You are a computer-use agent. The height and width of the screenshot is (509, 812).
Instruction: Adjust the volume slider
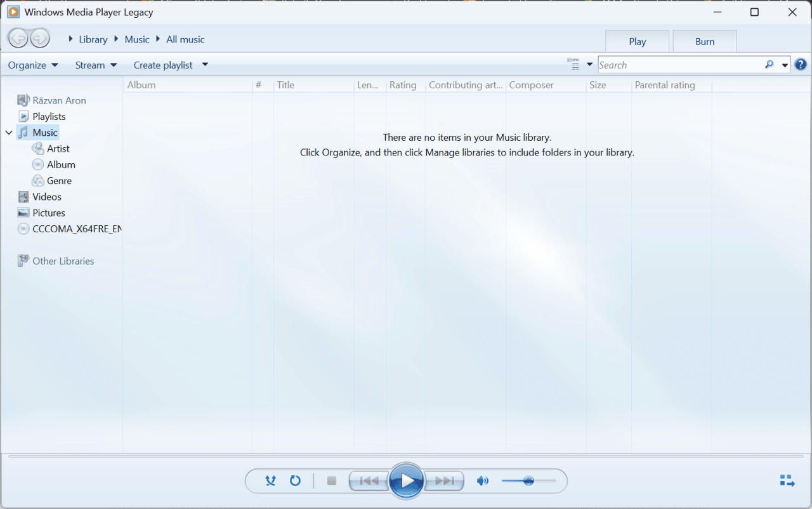pos(528,481)
